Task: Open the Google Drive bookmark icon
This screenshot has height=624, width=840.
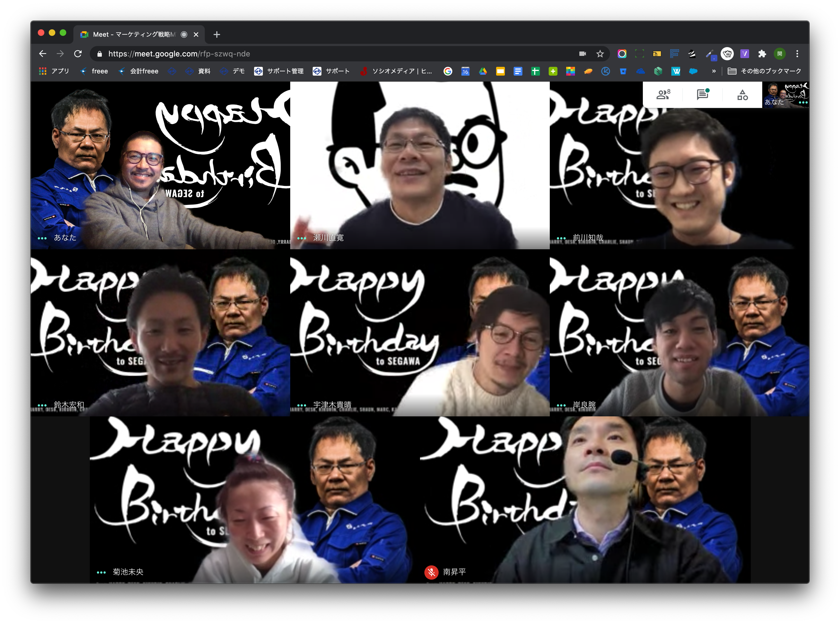Action: click(483, 71)
